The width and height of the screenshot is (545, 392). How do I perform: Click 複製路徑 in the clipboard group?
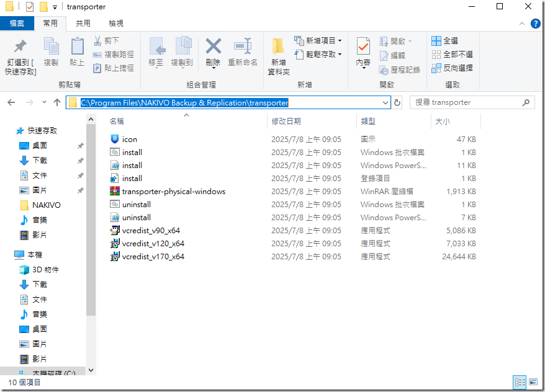[114, 55]
